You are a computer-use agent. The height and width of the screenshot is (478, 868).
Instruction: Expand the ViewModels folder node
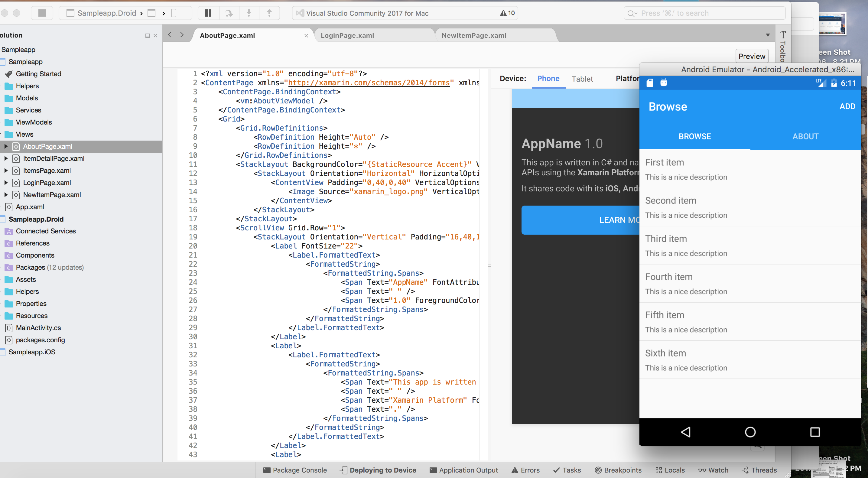click(x=4, y=122)
